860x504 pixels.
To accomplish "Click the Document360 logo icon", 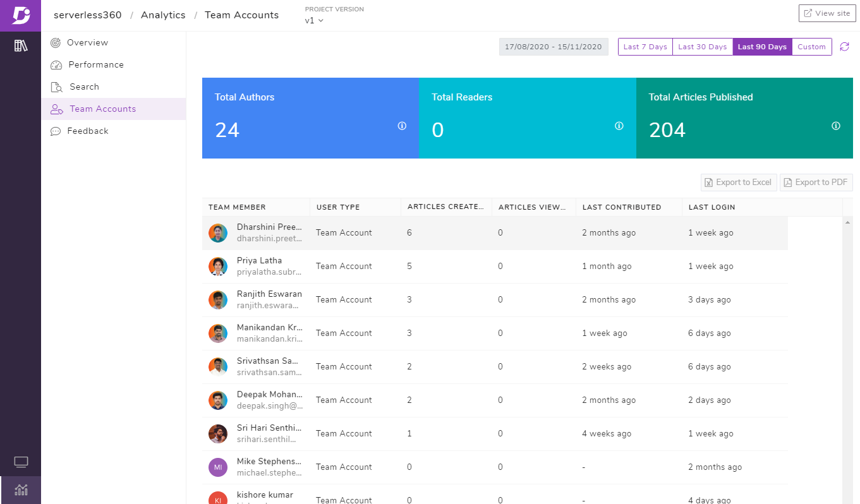I will (x=20, y=15).
